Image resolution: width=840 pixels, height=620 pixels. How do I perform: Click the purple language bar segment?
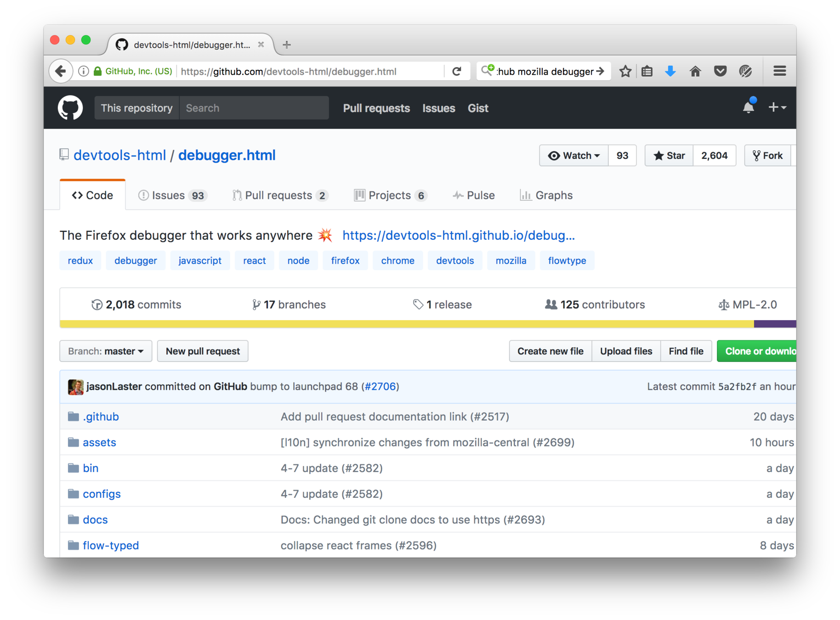pyautogui.click(x=775, y=324)
